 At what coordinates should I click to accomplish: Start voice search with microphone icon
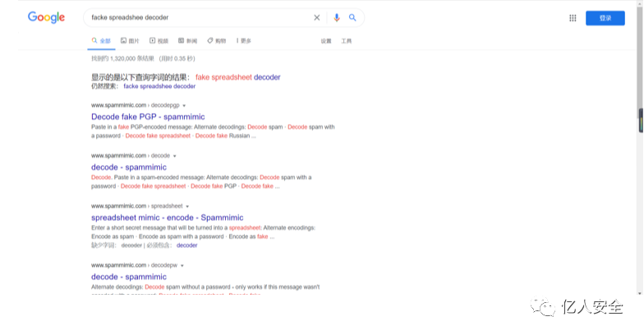[337, 18]
